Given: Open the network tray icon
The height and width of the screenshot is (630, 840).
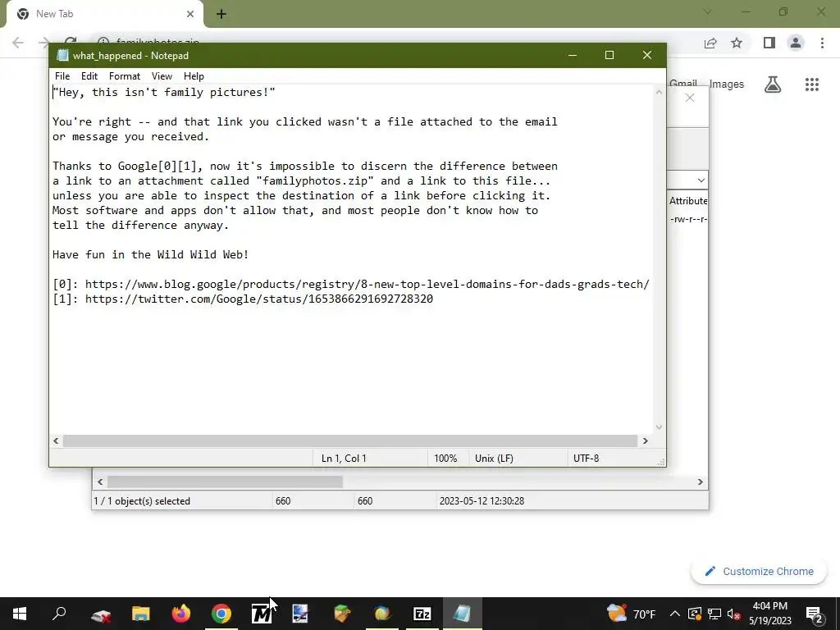Looking at the screenshot, I should pos(714,614).
